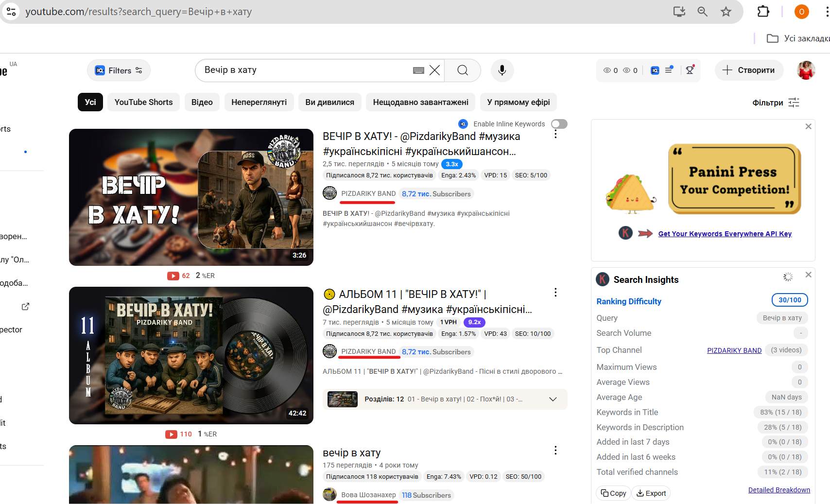Open external link icon in left sidebar
830x504 pixels.
[x=25, y=307]
